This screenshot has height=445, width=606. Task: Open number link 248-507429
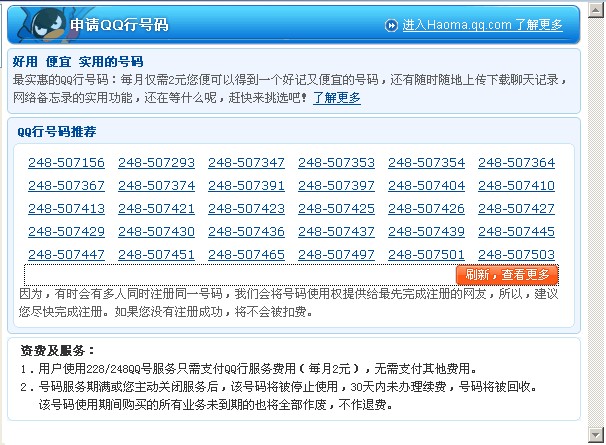click(66, 232)
